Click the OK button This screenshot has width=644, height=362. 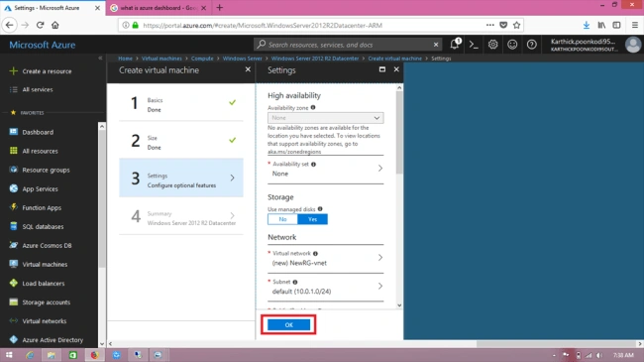pos(288,325)
